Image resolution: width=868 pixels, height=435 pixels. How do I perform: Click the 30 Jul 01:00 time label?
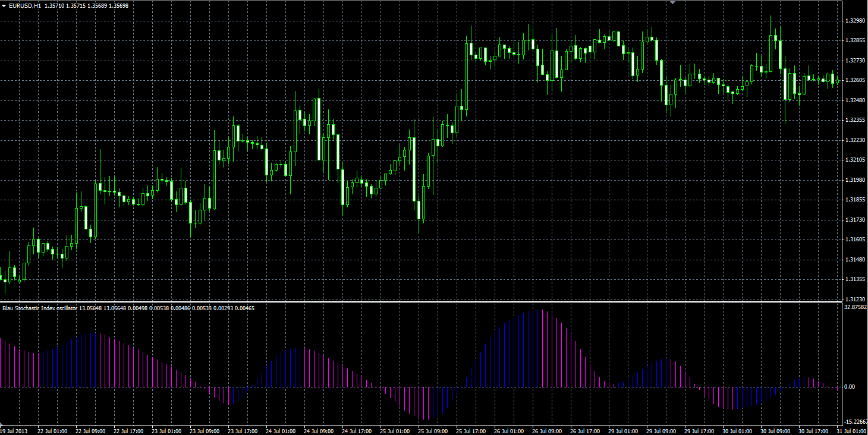tap(737, 431)
